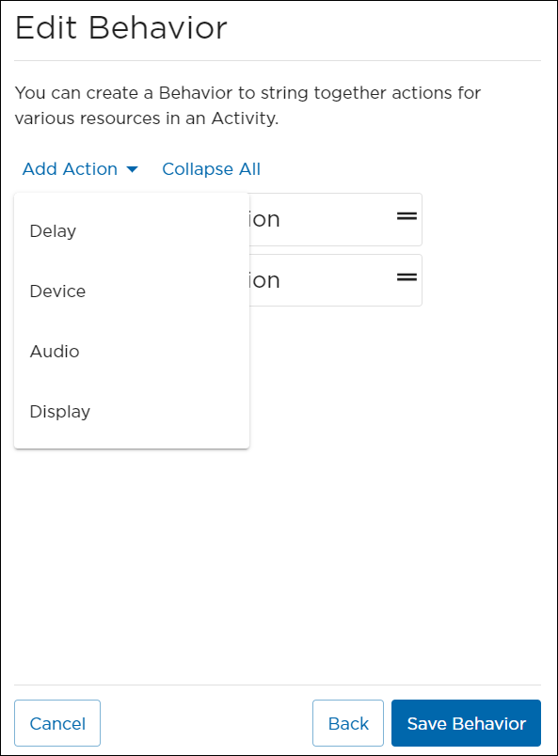Click Save Behavior

click(465, 723)
